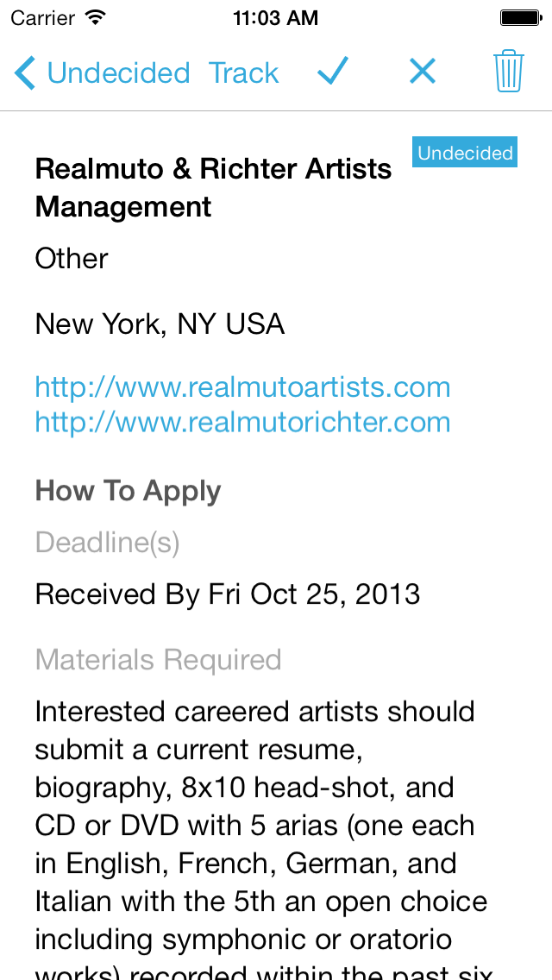Tap the How To Apply heading
This screenshot has height=980, width=552.
pos(128,491)
